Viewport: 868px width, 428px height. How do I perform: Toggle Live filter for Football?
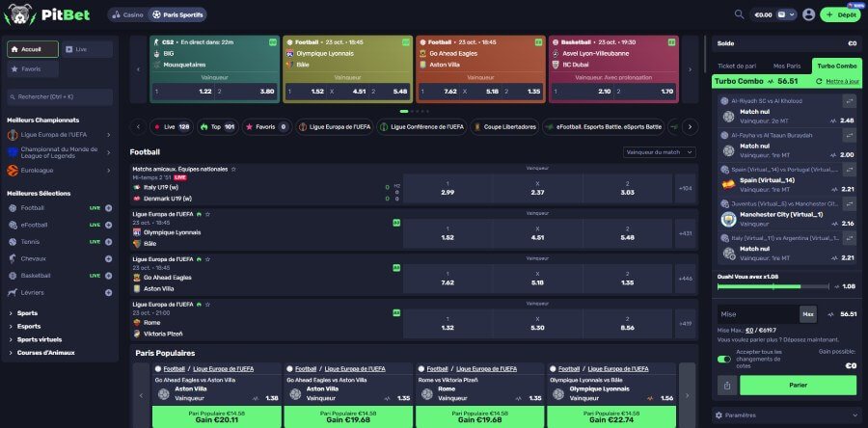pos(95,207)
